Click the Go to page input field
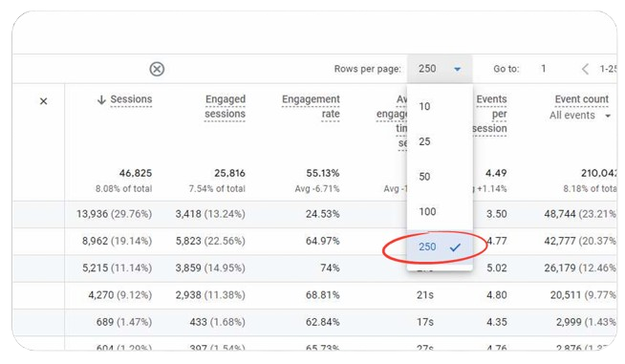The image size is (625, 364). point(543,69)
